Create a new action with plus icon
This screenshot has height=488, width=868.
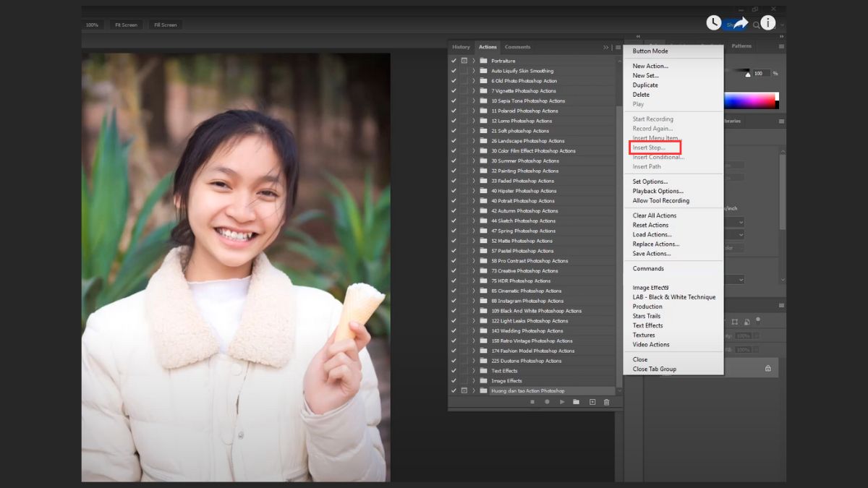pyautogui.click(x=592, y=402)
